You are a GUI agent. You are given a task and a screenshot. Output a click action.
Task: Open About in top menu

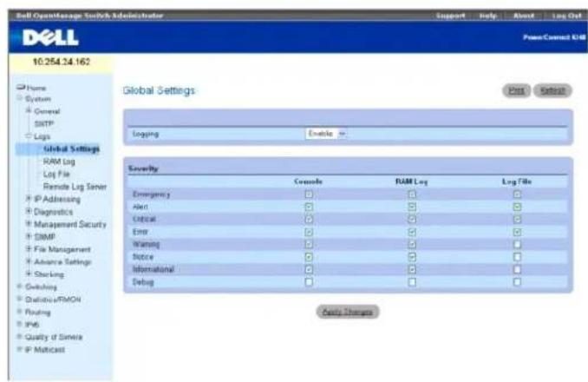524,16
